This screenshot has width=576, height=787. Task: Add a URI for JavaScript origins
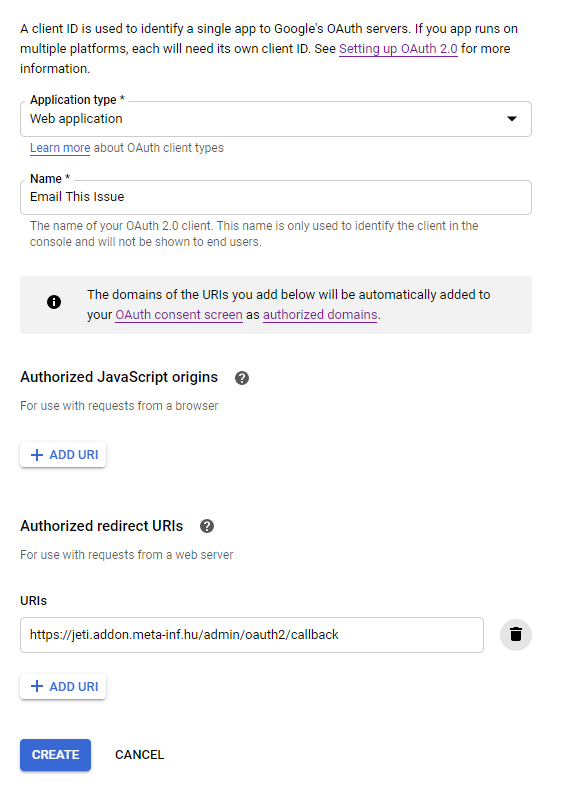pyautogui.click(x=63, y=455)
